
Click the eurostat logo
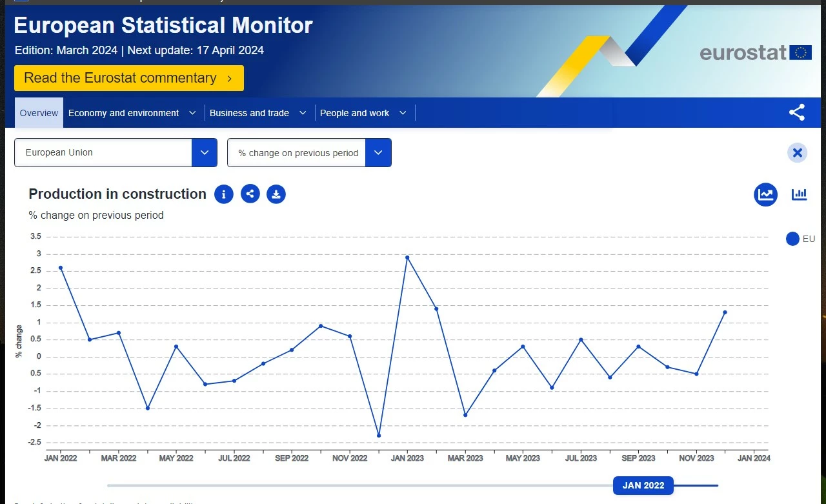tap(756, 52)
